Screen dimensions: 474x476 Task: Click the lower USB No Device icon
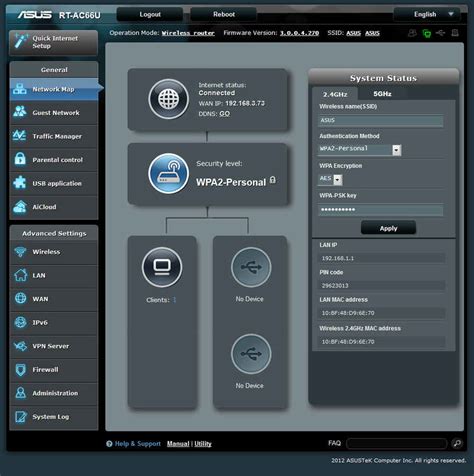click(x=251, y=354)
